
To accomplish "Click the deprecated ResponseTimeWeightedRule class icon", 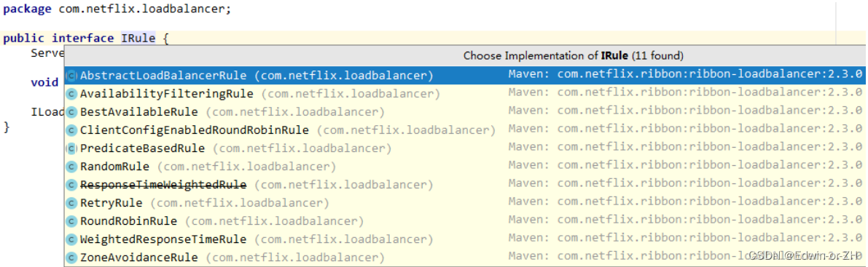I will point(71,185).
